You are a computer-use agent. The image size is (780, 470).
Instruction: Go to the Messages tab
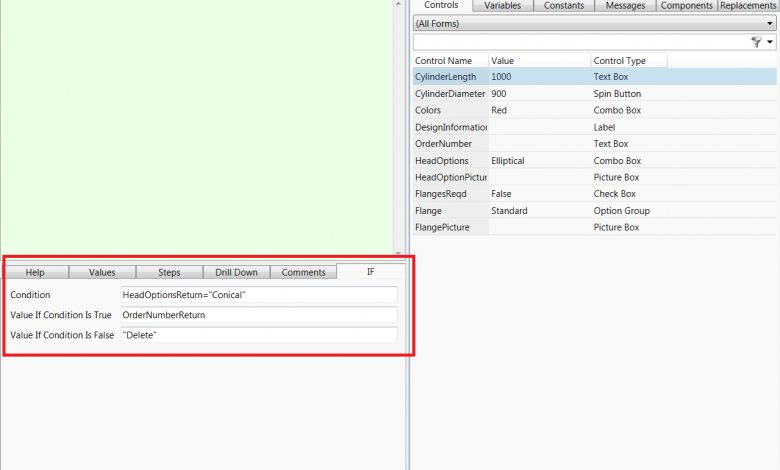point(626,6)
